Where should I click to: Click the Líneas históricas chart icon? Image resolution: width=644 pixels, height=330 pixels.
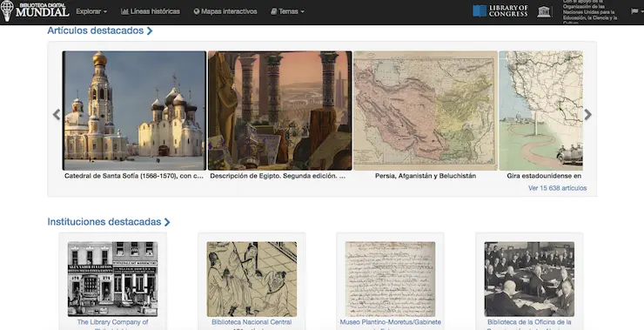[x=124, y=11]
